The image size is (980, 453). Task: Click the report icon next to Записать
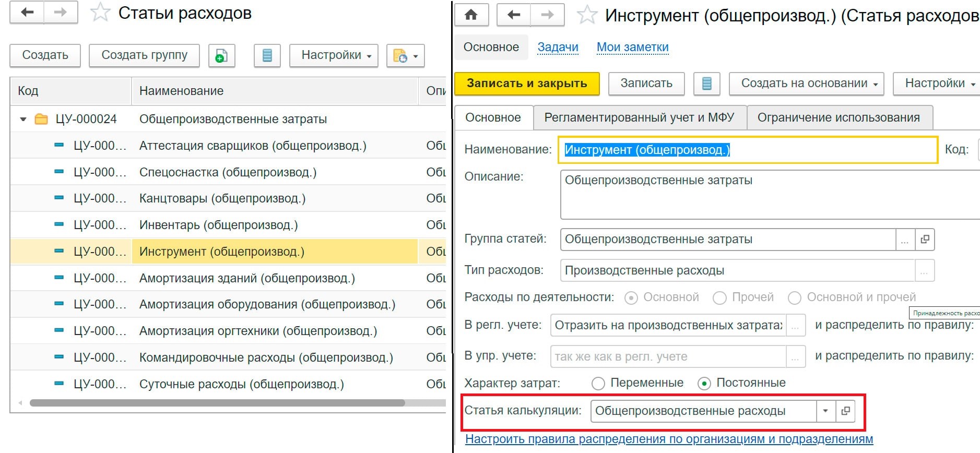706,84
